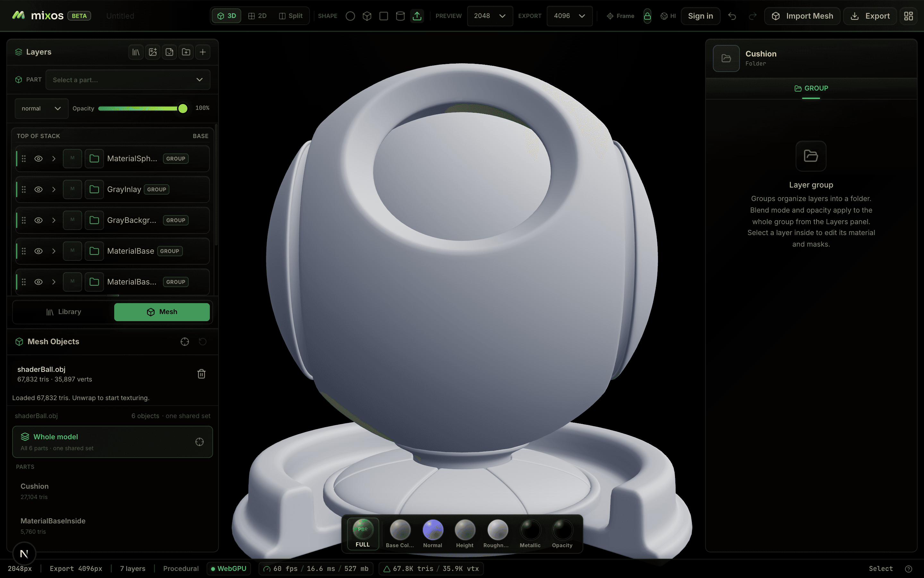924x578 pixels.
Task: Click the Untitled project name field
Action: 120,16
